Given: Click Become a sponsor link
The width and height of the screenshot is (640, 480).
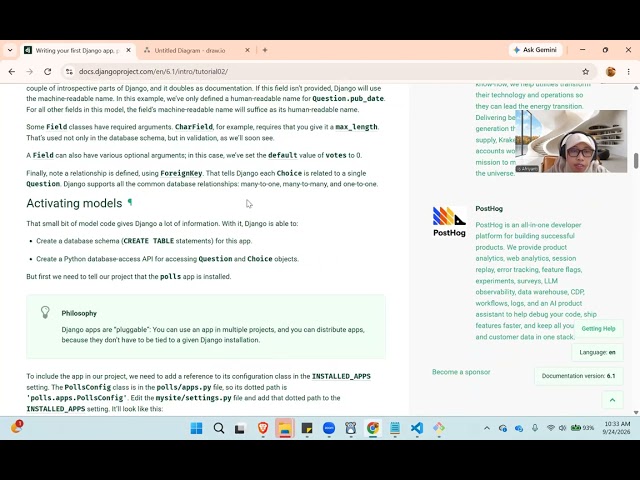Looking at the screenshot, I should 461,372.
